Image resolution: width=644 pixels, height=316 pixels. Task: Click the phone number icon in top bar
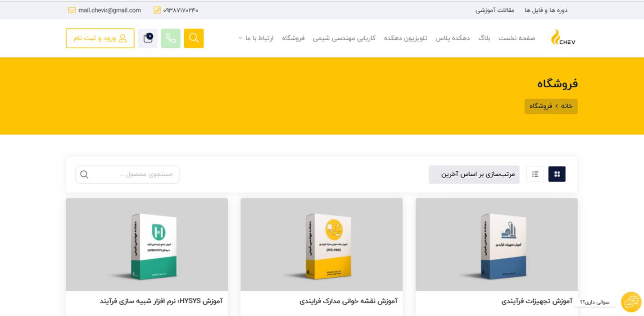coord(157,10)
